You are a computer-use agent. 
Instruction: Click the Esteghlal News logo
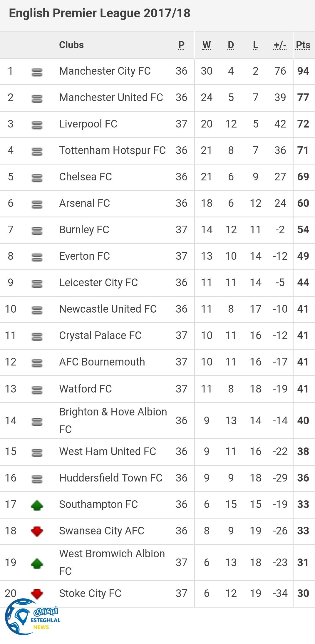pos(32,617)
